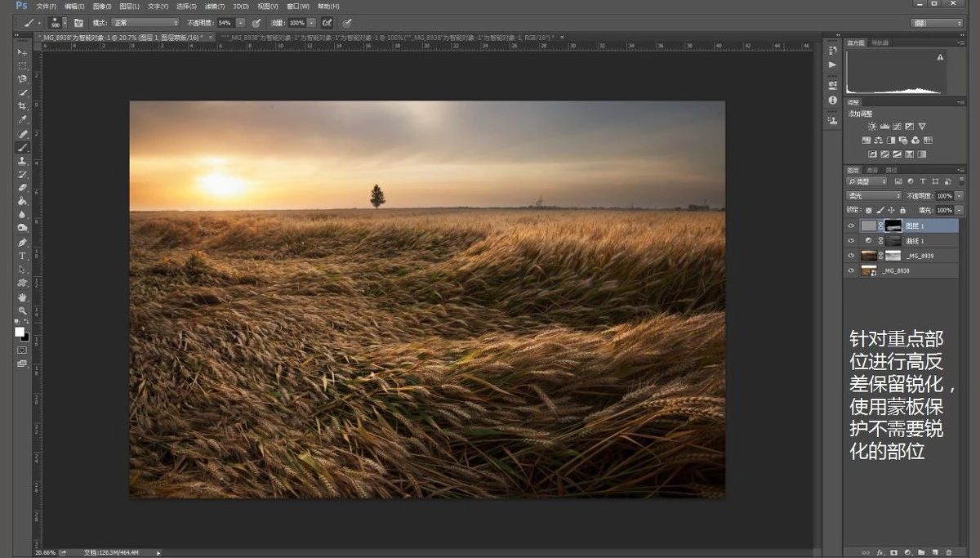
Task: Select the Eyedropper tool
Action: [23, 120]
